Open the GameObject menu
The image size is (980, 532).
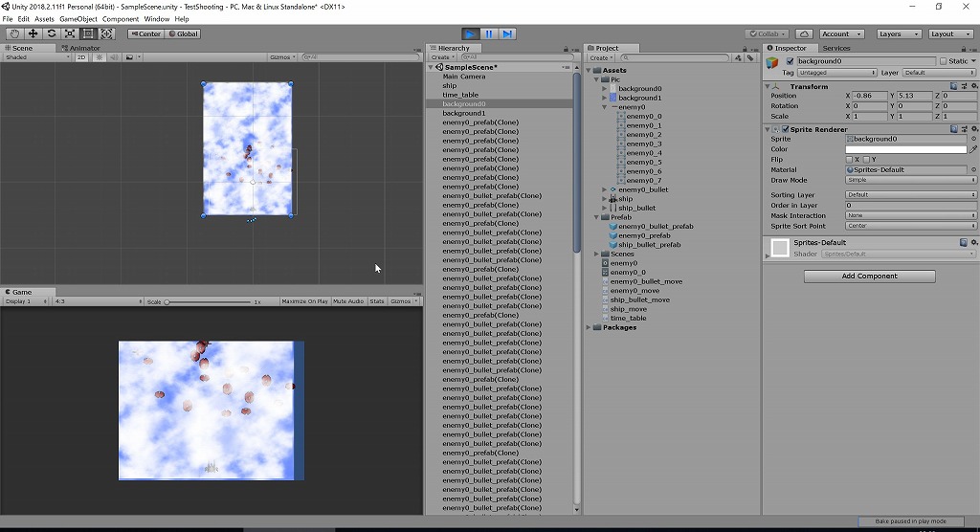[78, 19]
